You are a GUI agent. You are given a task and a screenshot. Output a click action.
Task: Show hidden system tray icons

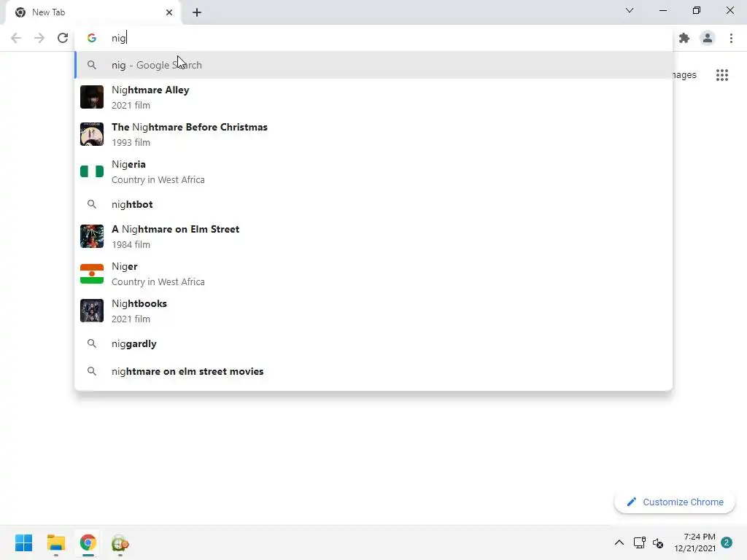(619, 542)
